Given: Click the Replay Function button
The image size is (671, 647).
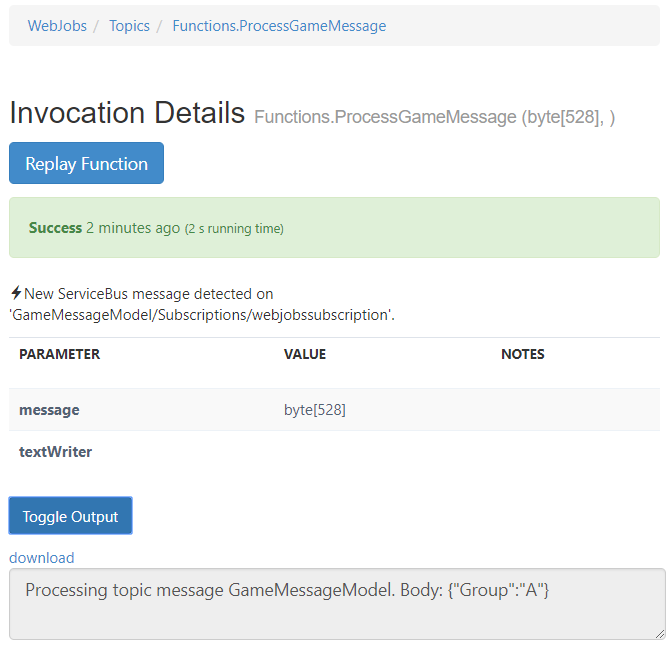Looking at the screenshot, I should tap(86, 163).
